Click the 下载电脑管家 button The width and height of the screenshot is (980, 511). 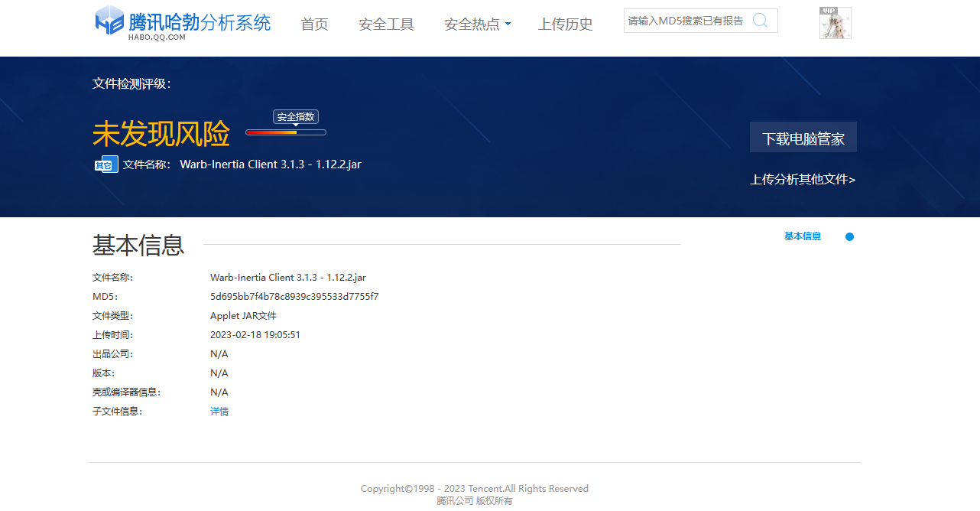[x=803, y=138]
